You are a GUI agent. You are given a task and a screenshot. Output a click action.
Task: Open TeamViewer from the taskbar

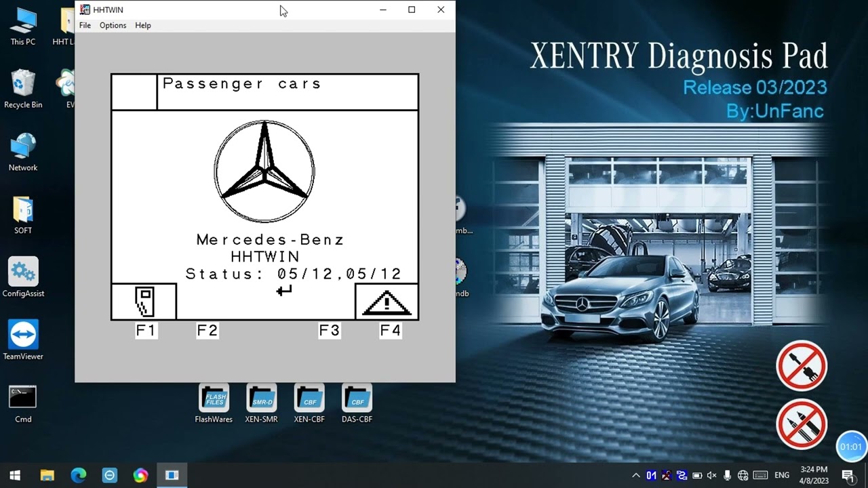(x=110, y=475)
